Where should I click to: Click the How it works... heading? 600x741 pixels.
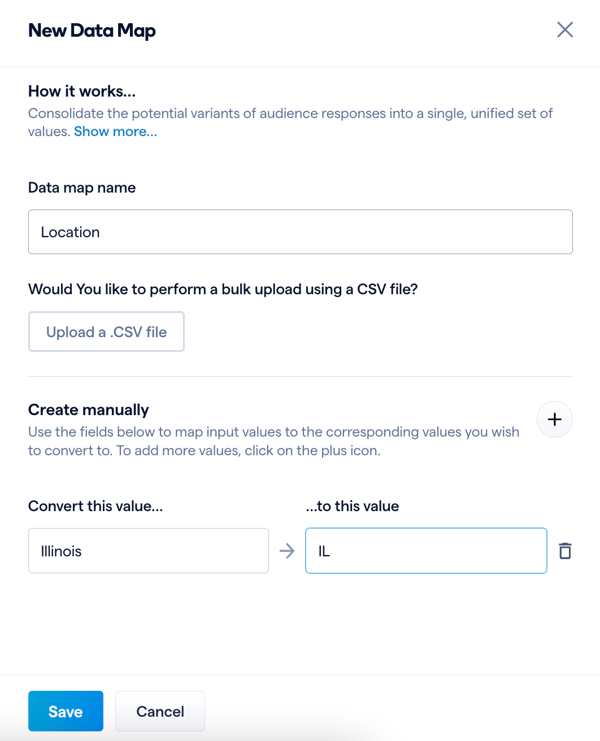(x=82, y=91)
